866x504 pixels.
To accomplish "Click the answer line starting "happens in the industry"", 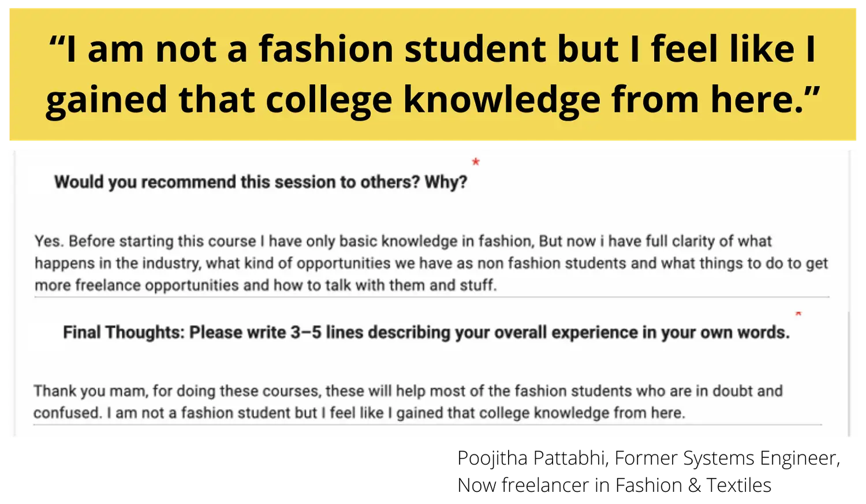I will coord(431,263).
